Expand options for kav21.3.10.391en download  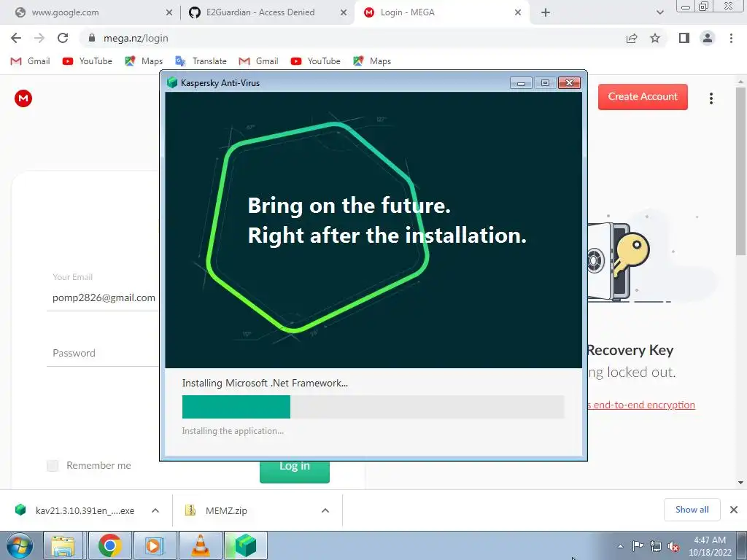(x=155, y=510)
